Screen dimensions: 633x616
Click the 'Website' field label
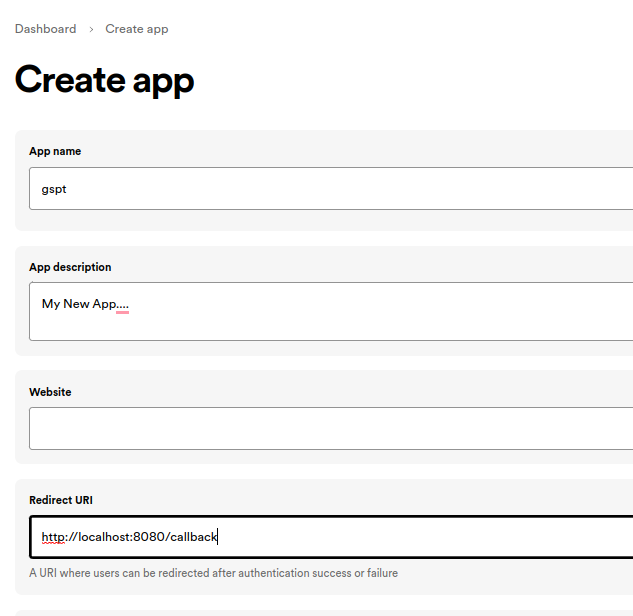click(x=50, y=392)
